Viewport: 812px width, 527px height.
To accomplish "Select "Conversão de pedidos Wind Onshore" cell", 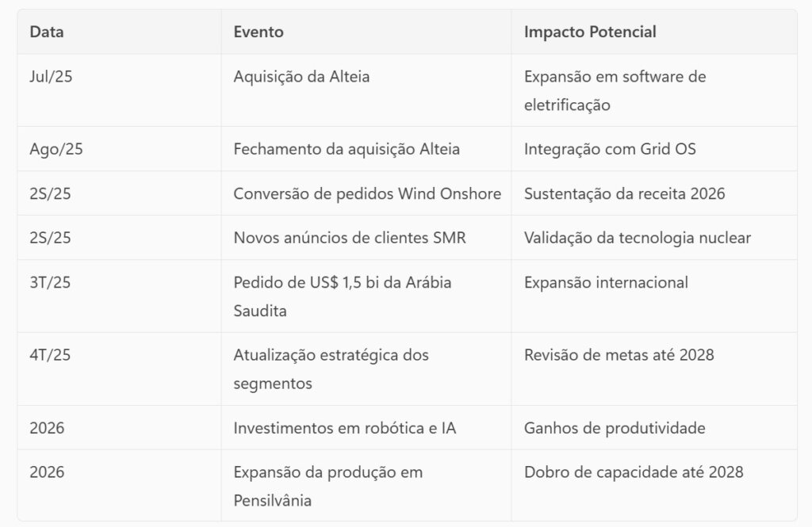I will pyautogui.click(x=367, y=193).
